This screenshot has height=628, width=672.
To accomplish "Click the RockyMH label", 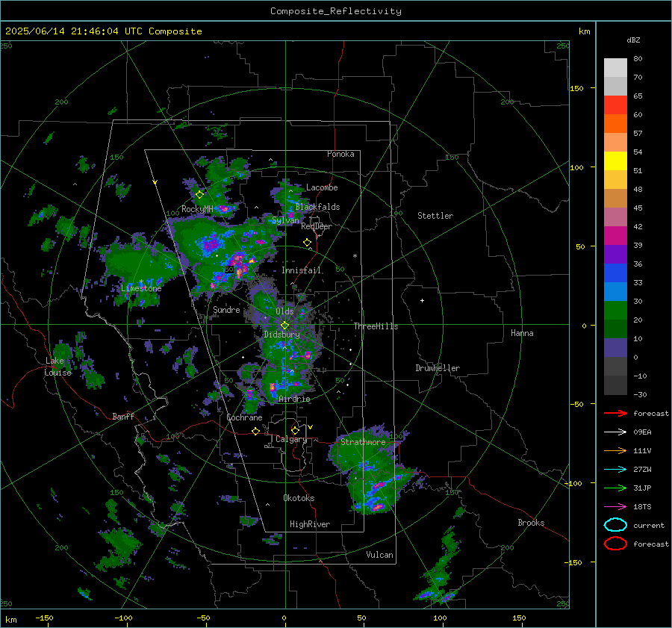I will coord(197,209).
